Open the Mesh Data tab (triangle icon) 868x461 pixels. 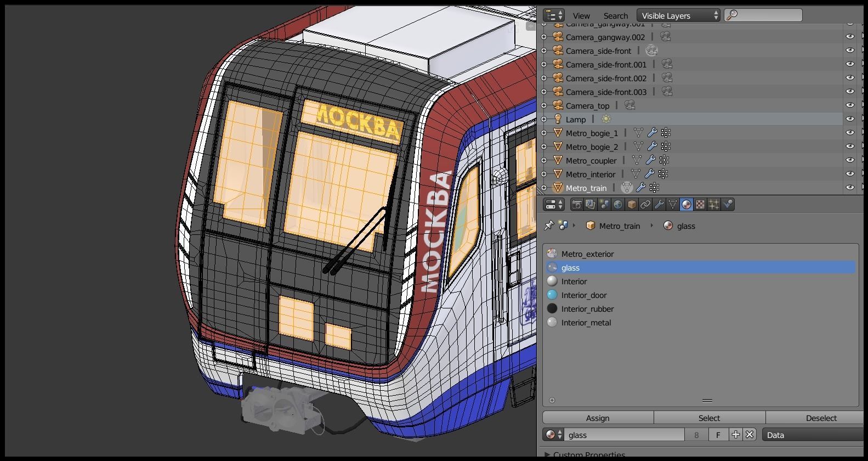pyautogui.click(x=673, y=205)
